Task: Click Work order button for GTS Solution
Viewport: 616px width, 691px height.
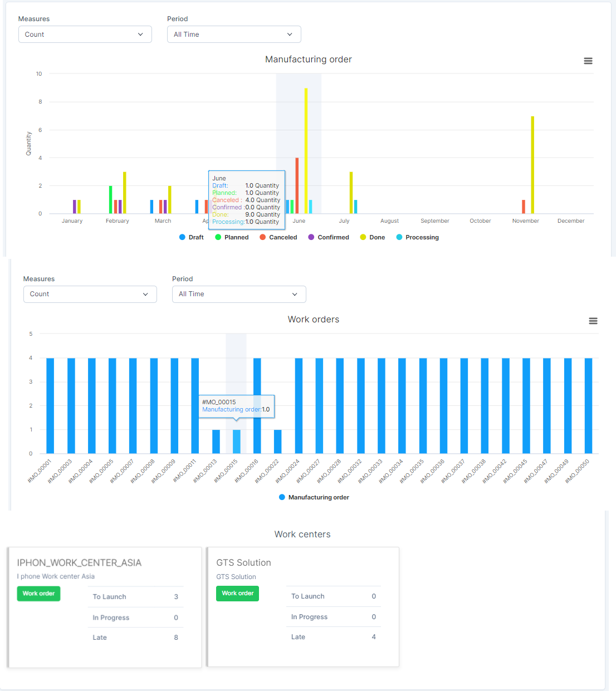Action: 237,594
